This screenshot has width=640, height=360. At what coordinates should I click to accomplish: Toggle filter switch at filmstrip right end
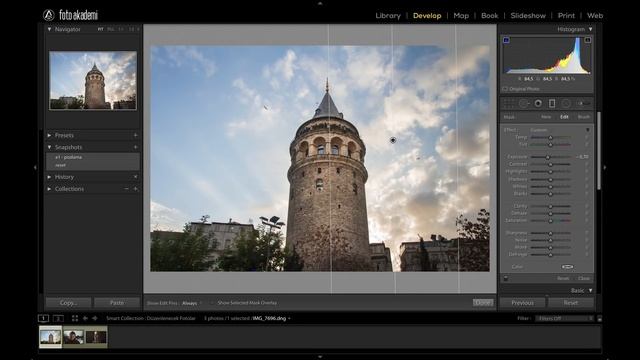pyautogui.click(x=599, y=318)
